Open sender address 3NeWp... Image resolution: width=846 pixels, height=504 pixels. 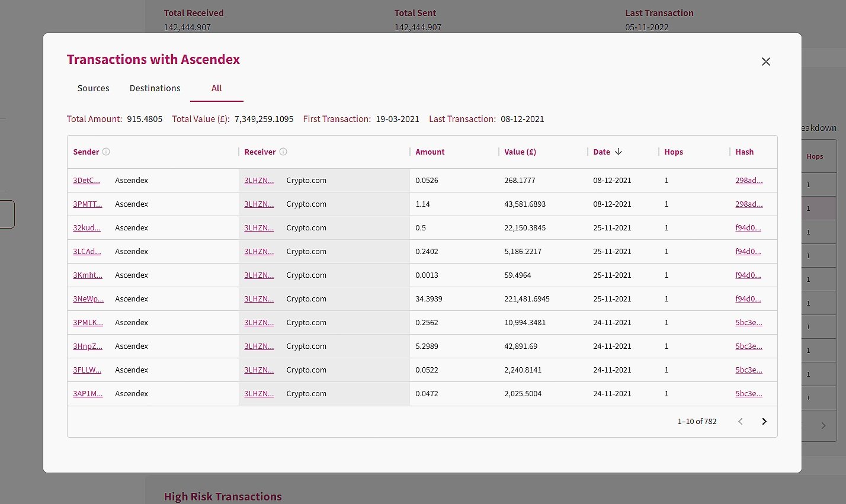click(88, 299)
